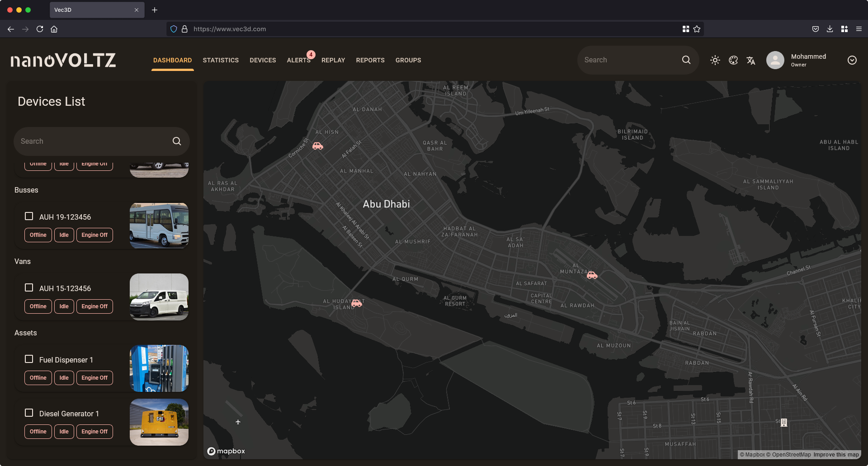
Task: Open the AUH 19-123456 bus thumbnail
Action: [159, 225]
